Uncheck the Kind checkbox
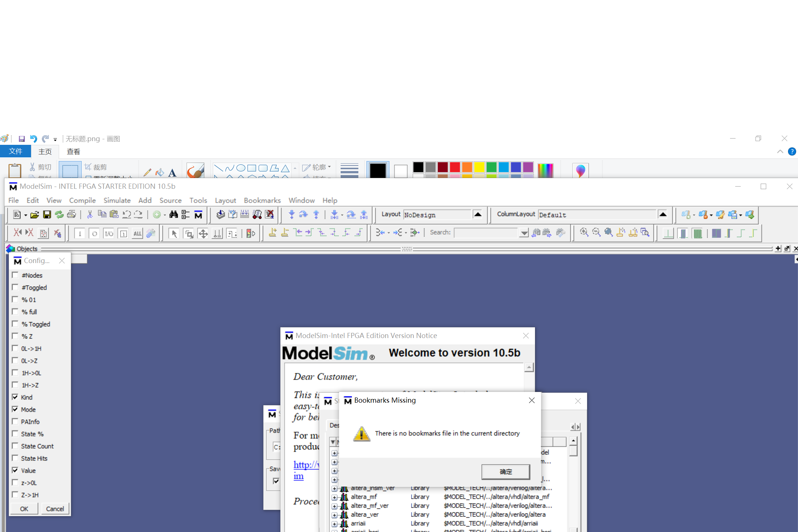This screenshot has width=798, height=532. (x=15, y=397)
